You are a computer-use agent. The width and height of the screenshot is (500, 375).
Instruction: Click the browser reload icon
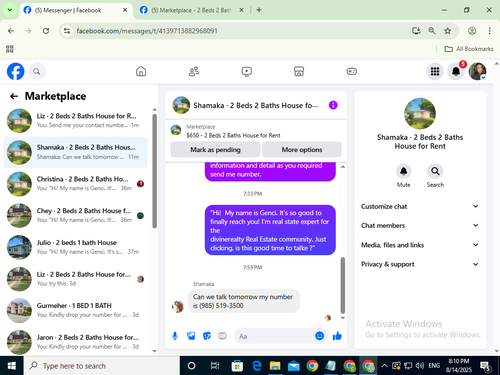[x=46, y=31]
